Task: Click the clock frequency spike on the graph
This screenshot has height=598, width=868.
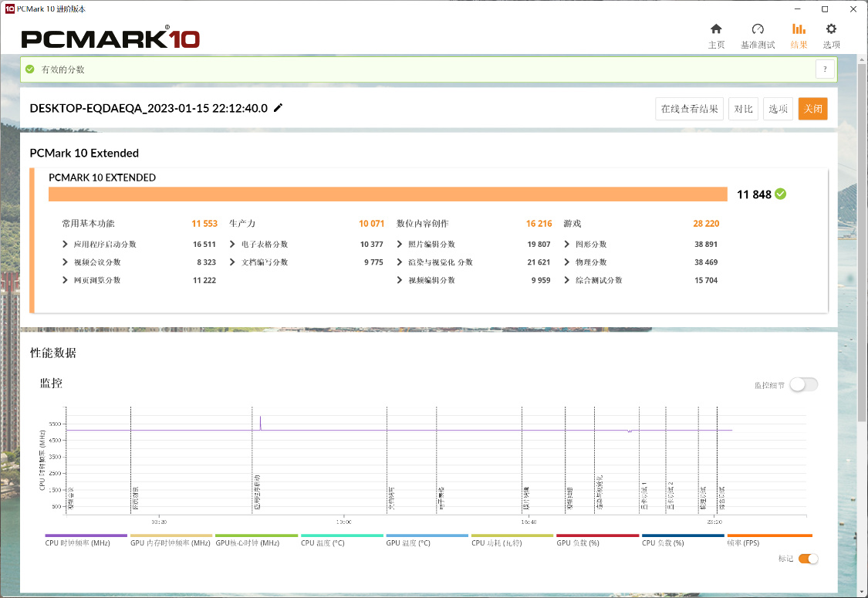Action: pyautogui.click(x=260, y=422)
